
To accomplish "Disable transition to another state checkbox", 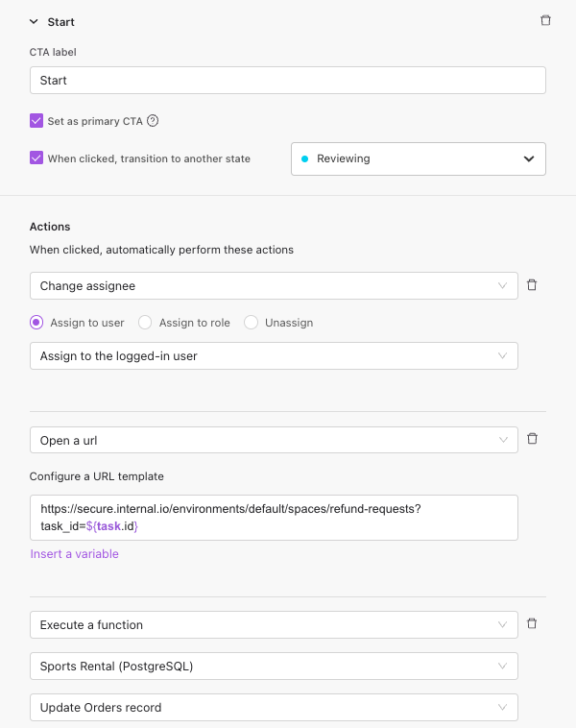I will tap(36, 158).
